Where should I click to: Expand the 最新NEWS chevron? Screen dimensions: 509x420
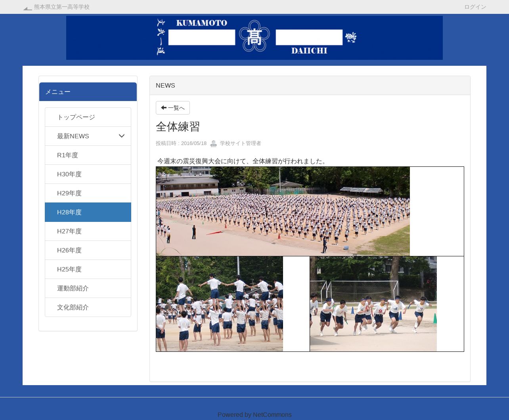(122, 136)
